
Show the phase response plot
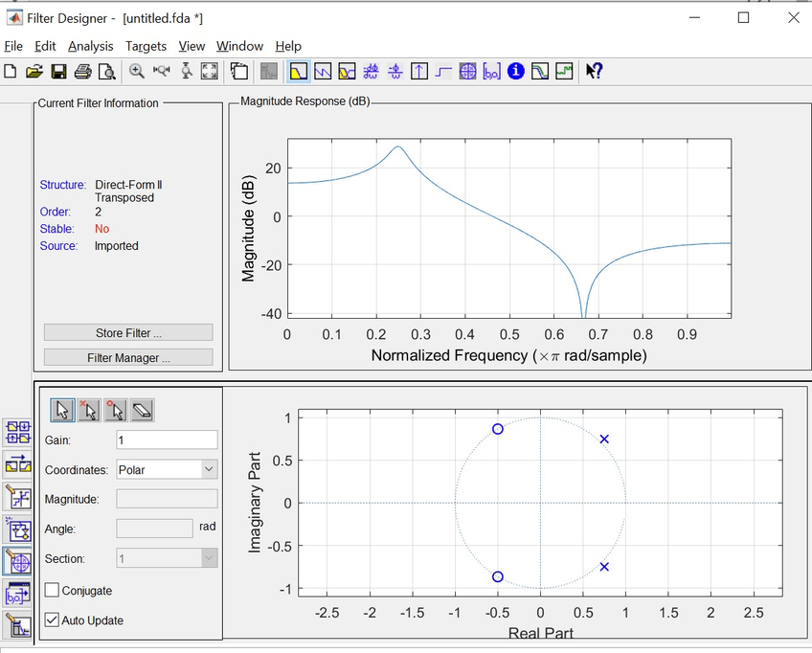(323, 71)
